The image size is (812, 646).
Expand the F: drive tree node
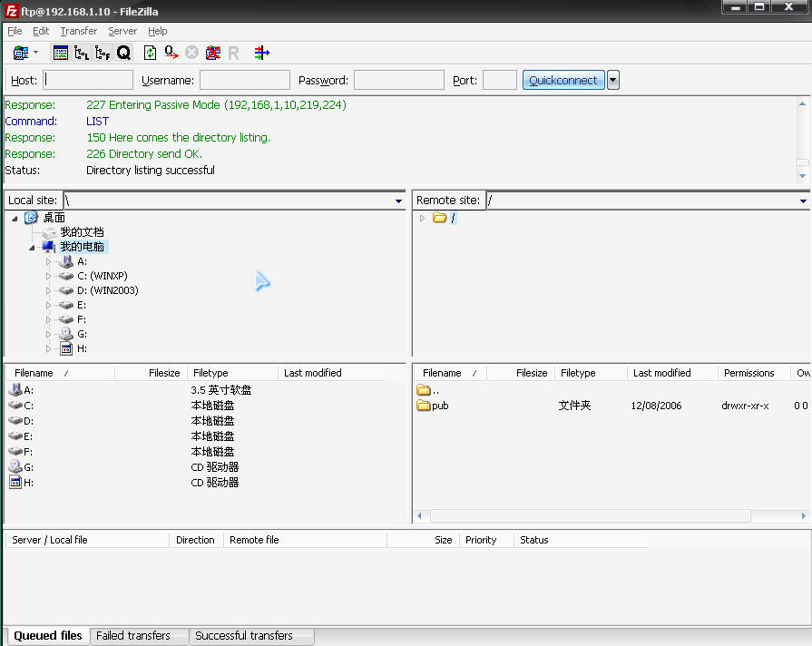pos(48,320)
